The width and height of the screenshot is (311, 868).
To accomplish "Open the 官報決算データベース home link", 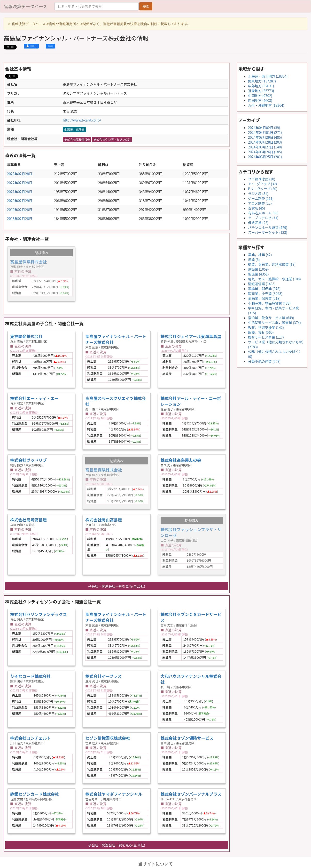I will (x=26, y=6).
